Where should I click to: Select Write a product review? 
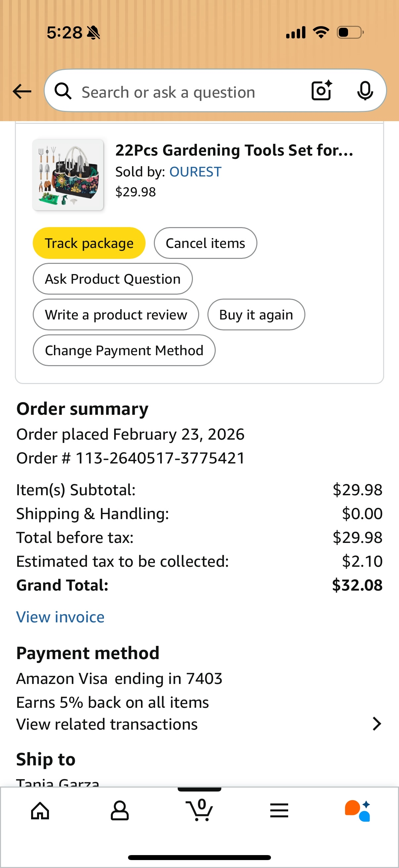click(x=116, y=315)
